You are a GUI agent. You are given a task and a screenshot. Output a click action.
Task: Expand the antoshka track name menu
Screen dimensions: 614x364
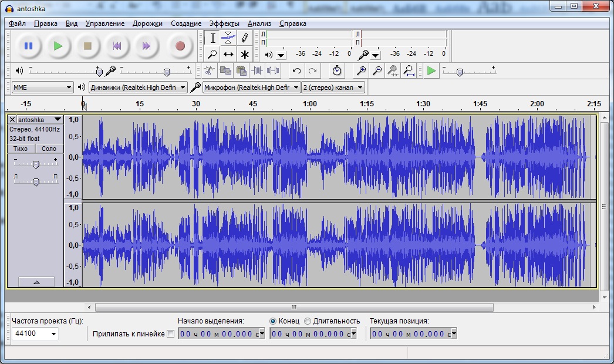[57, 120]
